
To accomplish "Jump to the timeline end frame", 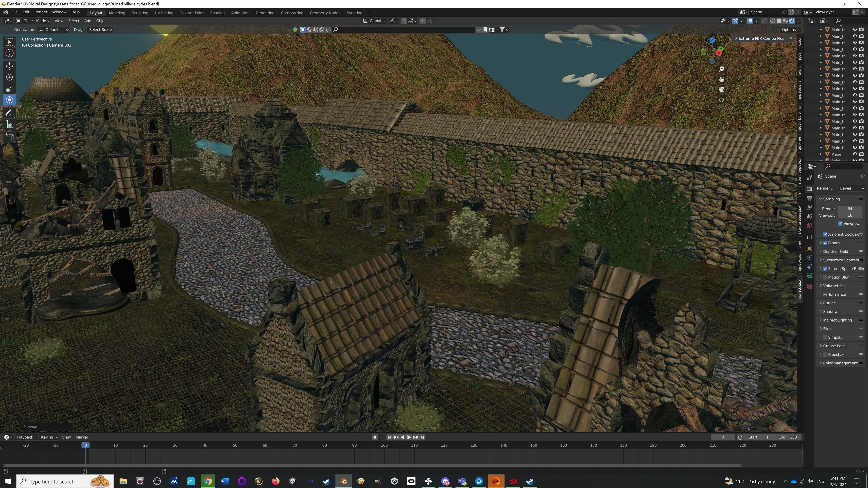I will [422, 437].
